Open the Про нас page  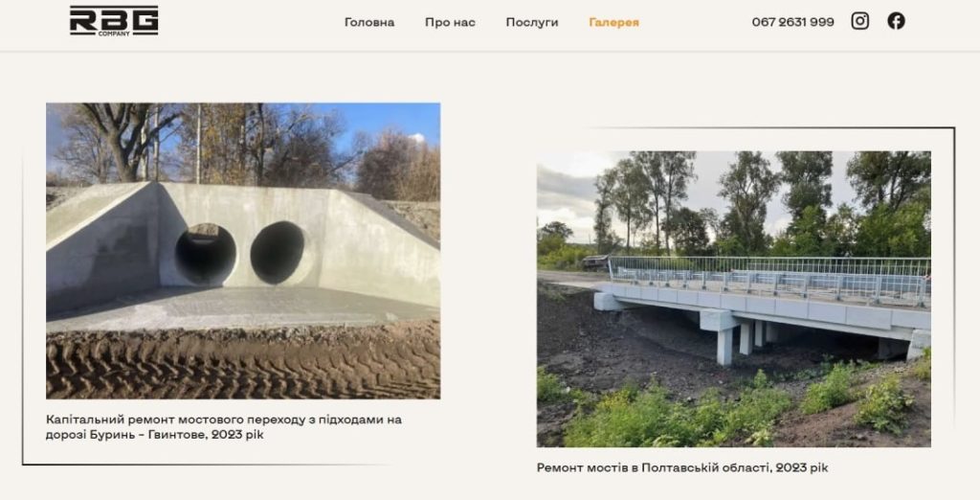point(450,23)
